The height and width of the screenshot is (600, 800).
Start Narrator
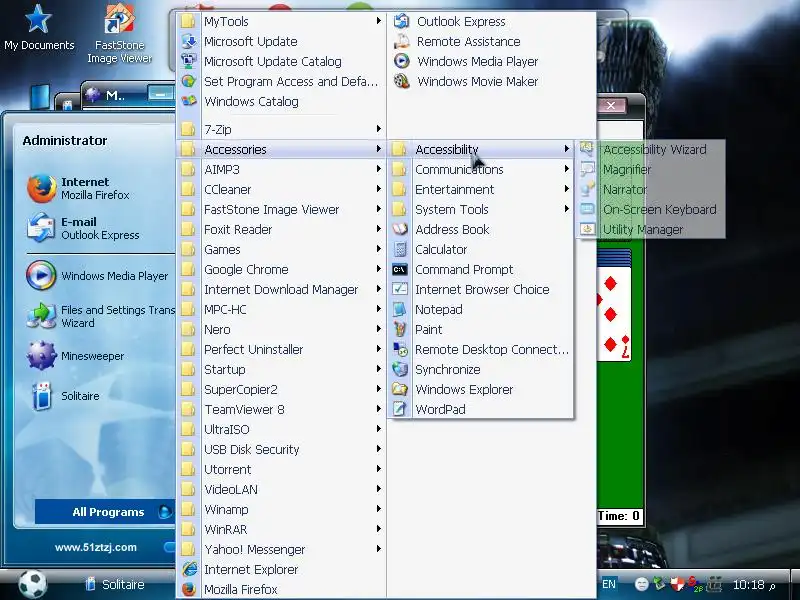tap(651, 189)
